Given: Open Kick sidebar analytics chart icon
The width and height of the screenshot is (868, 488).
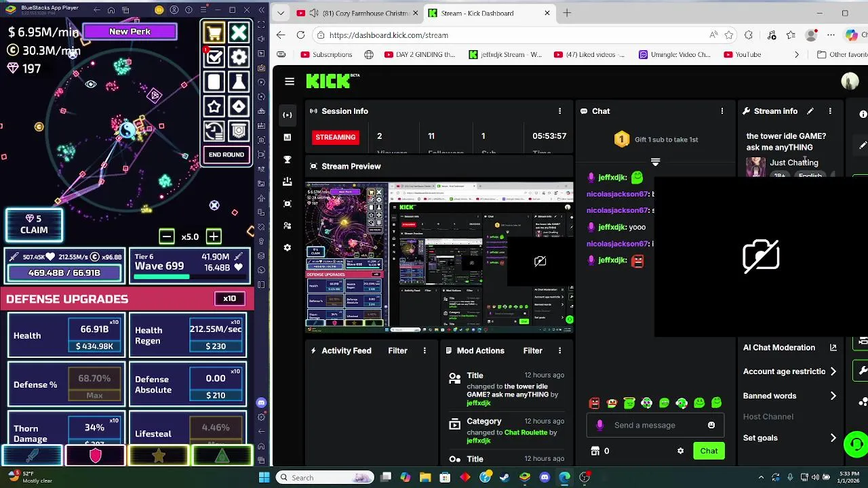Looking at the screenshot, I should [288, 137].
